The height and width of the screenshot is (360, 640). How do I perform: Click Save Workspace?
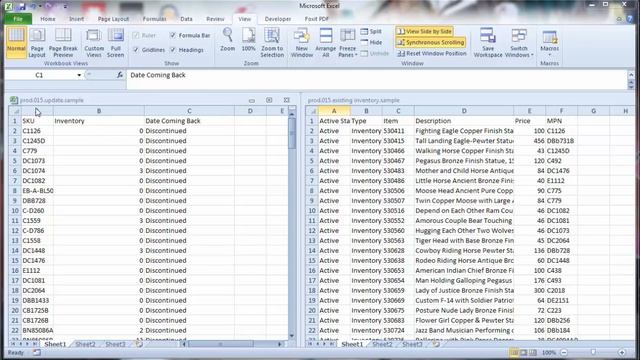tap(488, 42)
